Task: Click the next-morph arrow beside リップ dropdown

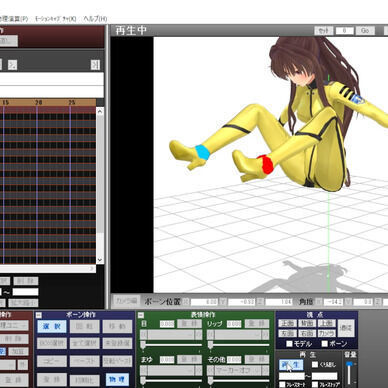Action: (265, 334)
